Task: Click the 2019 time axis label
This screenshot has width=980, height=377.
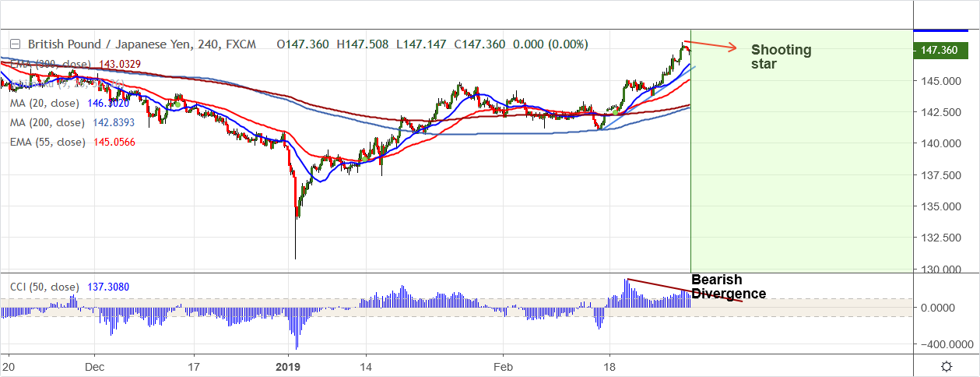Action: point(289,365)
